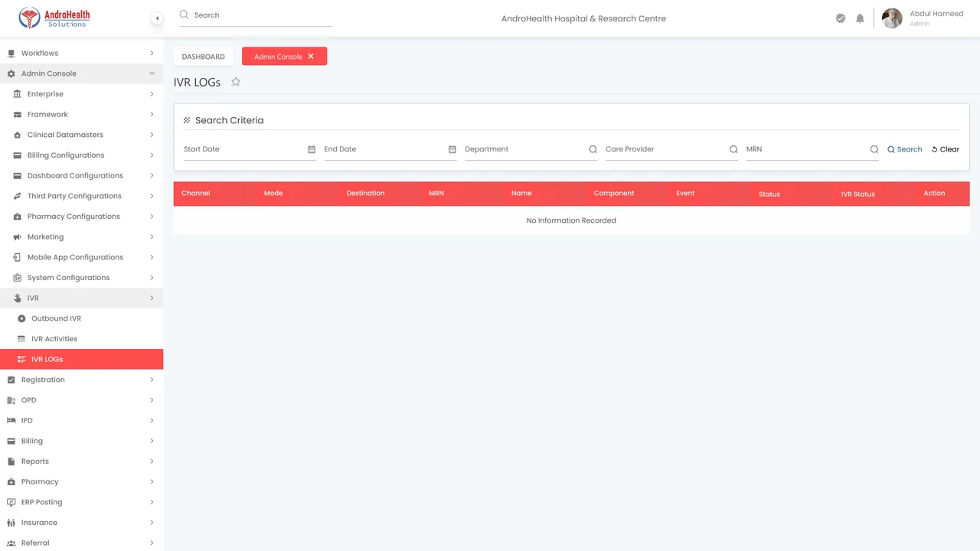The width and height of the screenshot is (980, 551).
Task: Expand the Third Party Configurations chevron
Action: 152,196
